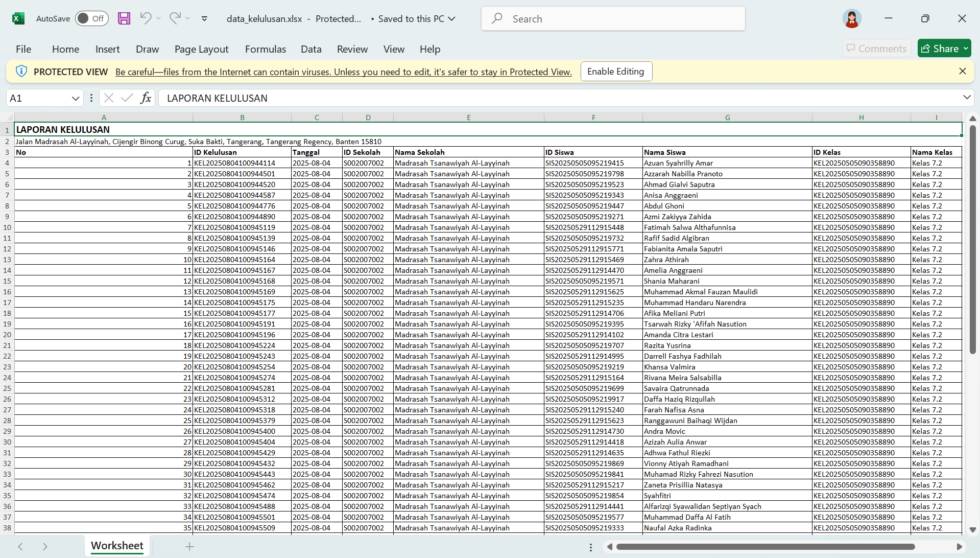980x558 pixels.
Task: Expand the 'Saved to this PC' chevron
Action: tap(451, 18)
